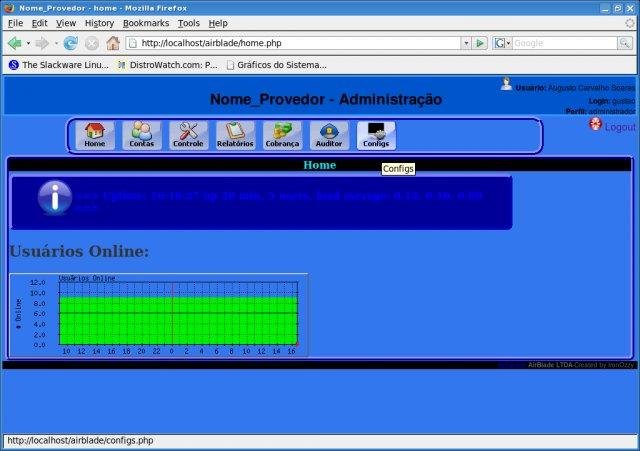Click the user avatar icon beside Usuario
Viewport: 640px width, 451px height.
[506, 84]
